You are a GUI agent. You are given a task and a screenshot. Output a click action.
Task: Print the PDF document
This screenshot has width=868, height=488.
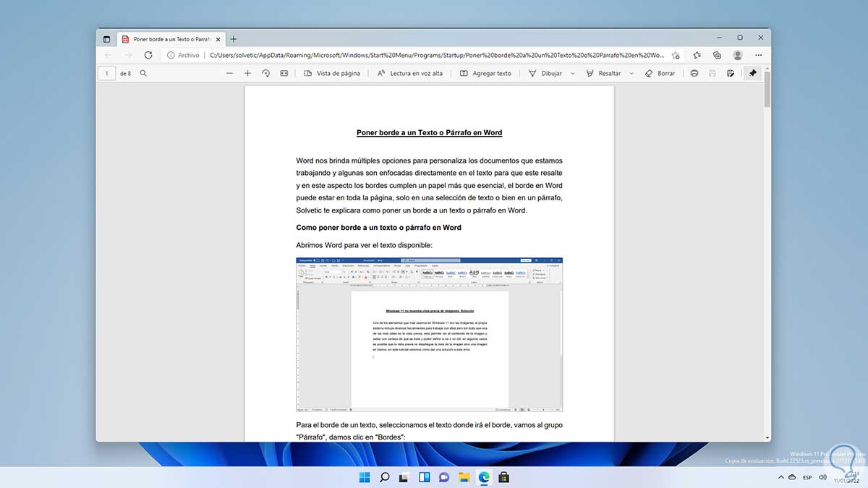694,73
